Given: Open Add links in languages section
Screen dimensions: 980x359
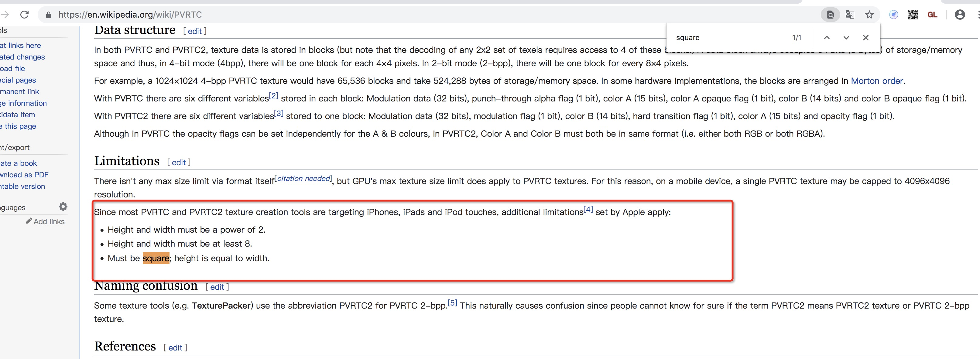Looking at the screenshot, I should 46,222.
